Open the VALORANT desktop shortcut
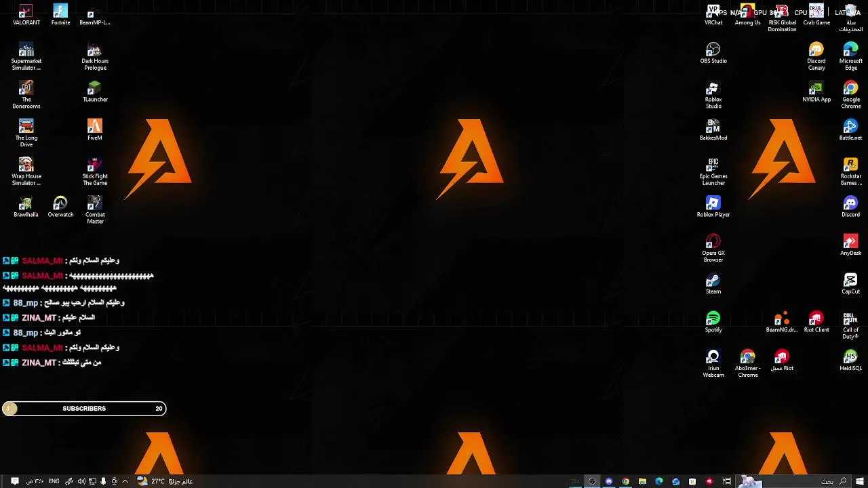868x488 pixels. (26, 15)
